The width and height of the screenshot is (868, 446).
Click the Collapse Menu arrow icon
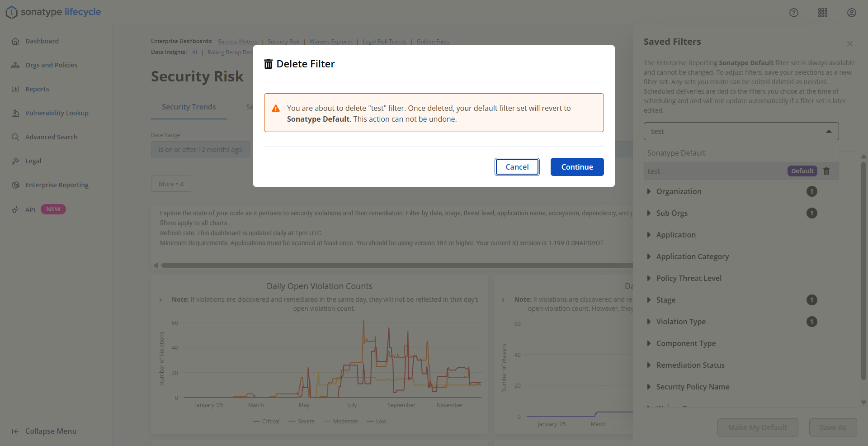click(15, 432)
